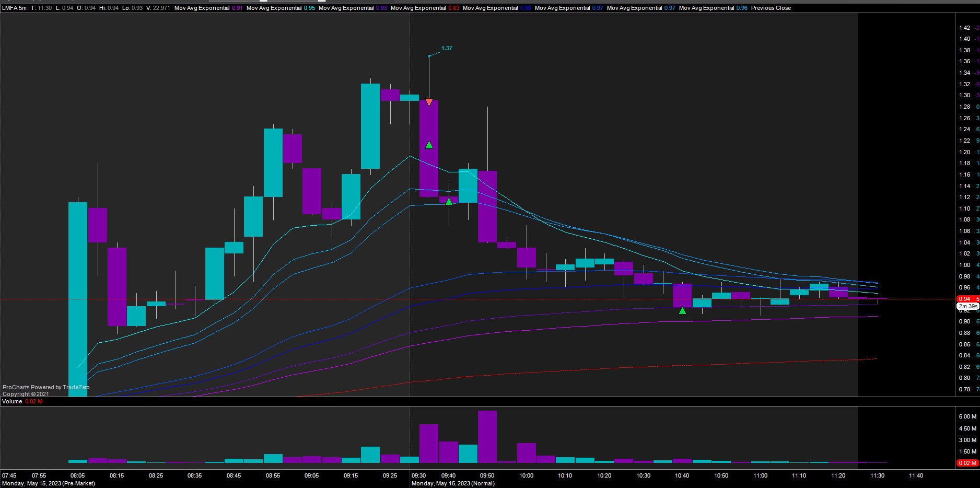Open the LMFA 5m timeframe selector
The image size is (980, 488).
click(x=13, y=8)
